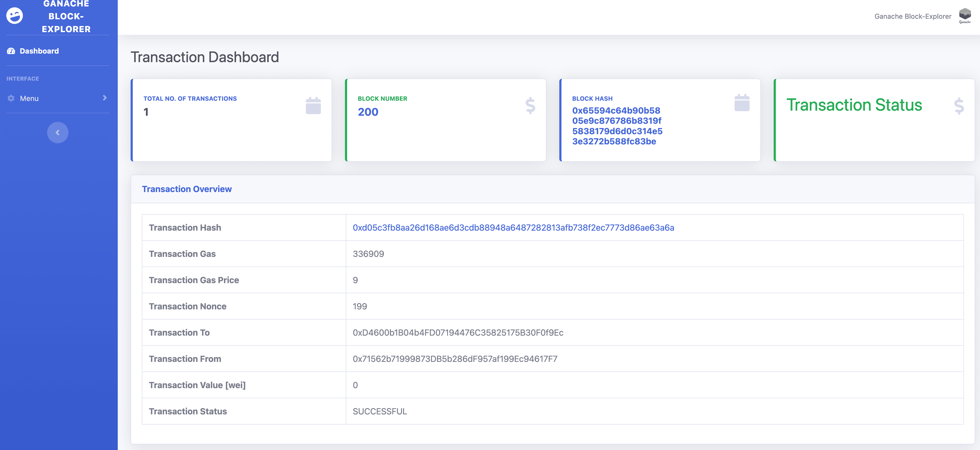The height and width of the screenshot is (450, 980).
Task: Click the Ganache smiley logo icon
Action: (x=14, y=16)
